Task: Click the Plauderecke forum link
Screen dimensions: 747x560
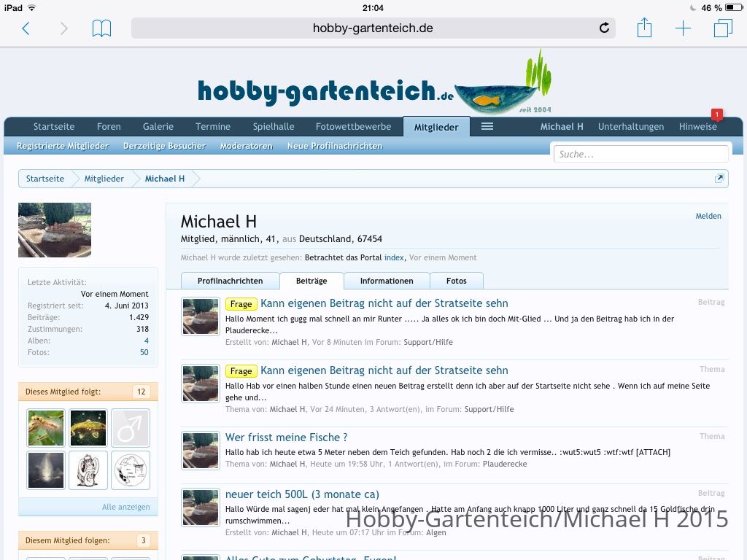Action: click(x=505, y=464)
